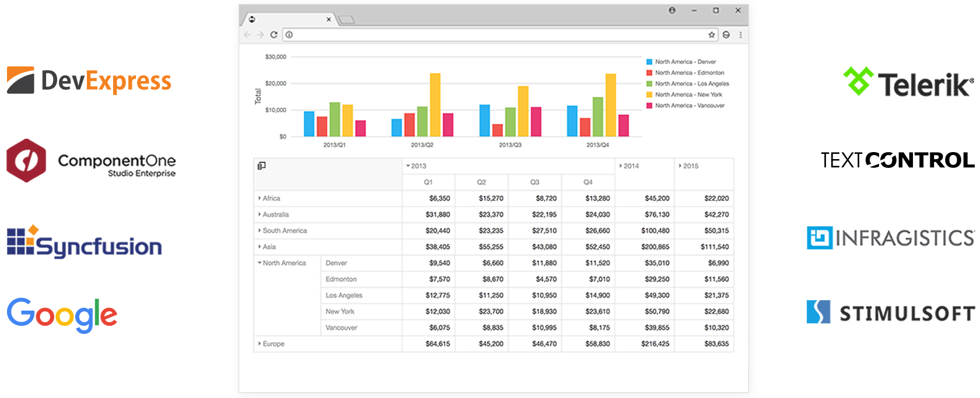
Task: Select the Denver row label
Action: 337,263
